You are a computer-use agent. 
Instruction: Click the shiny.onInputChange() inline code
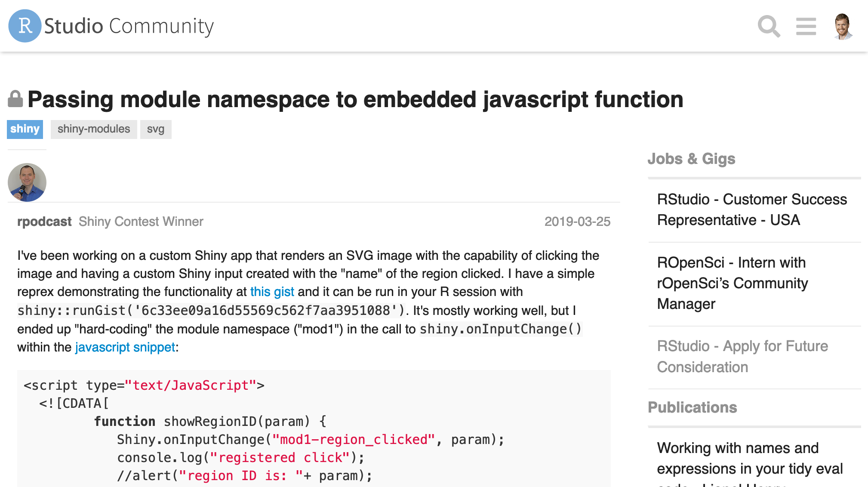pyautogui.click(x=501, y=329)
